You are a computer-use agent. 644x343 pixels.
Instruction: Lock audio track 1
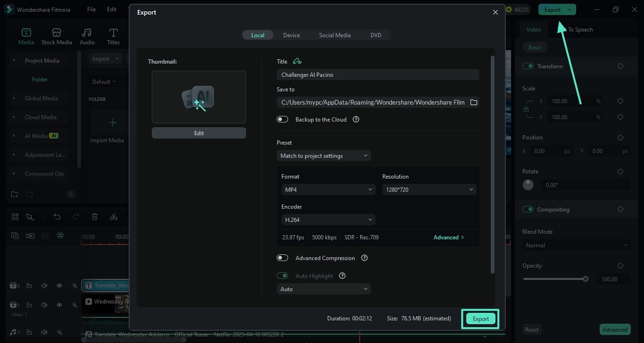pyautogui.click(x=29, y=332)
